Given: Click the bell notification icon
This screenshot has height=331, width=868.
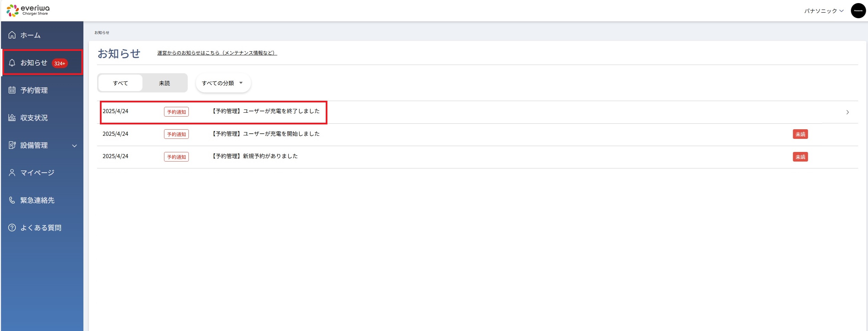Looking at the screenshot, I should pos(12,63).
